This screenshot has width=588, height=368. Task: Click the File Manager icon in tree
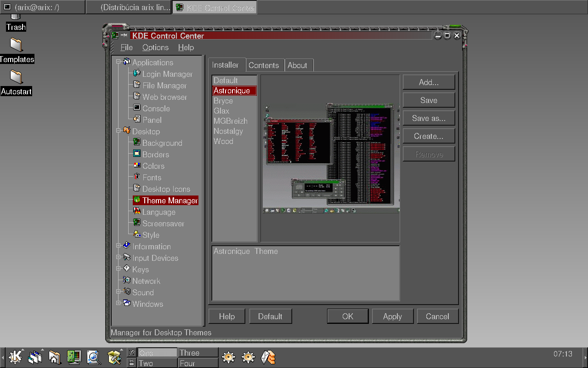pyautogui.click(x=136, y=85)
